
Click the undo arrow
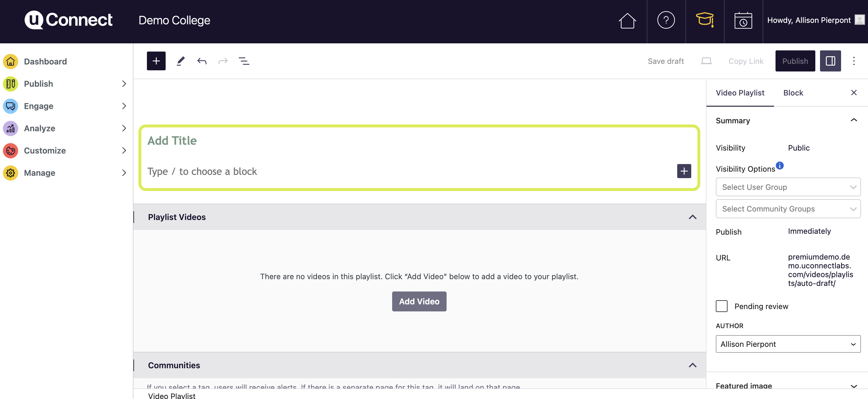(202, 61)
